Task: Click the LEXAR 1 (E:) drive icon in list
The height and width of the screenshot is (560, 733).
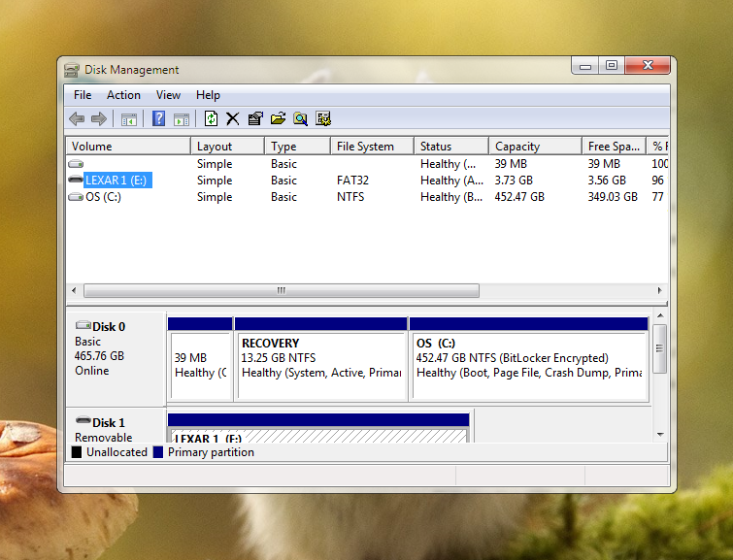Action: pyautogui.click(x=76, y=180)
